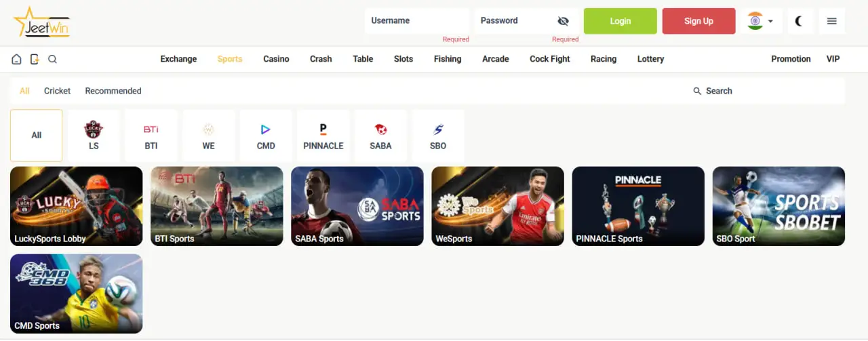868x341 pixels.
Task: Open the SABA Sports game thumbnail
Action: (357, 206)
